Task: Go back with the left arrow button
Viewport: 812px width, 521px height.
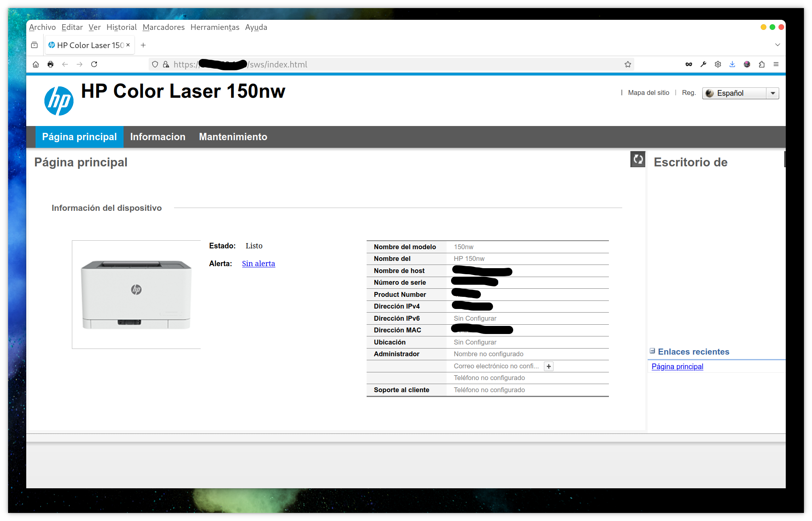Action: coord(65,64)
